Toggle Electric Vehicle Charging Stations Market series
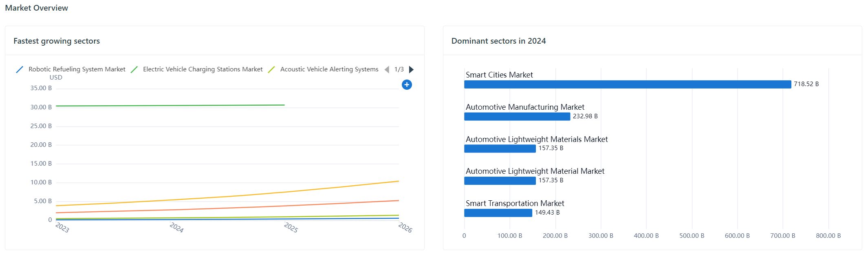 click(203, 69)
